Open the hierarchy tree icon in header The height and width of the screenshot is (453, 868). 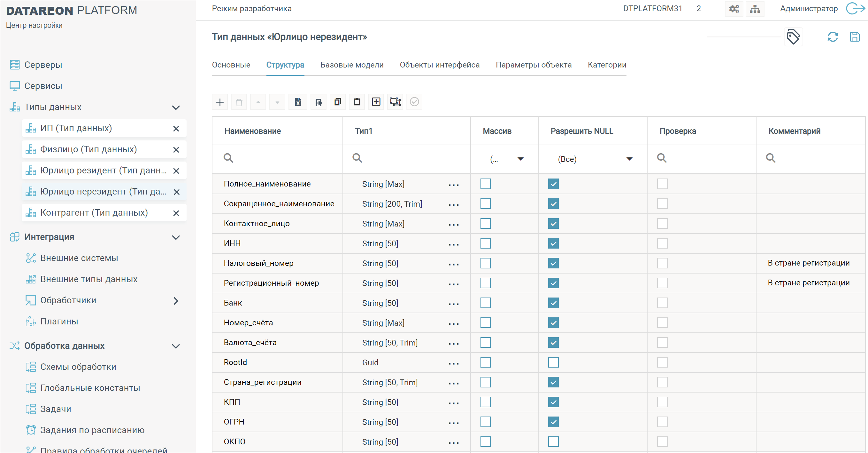coord(755,9)
